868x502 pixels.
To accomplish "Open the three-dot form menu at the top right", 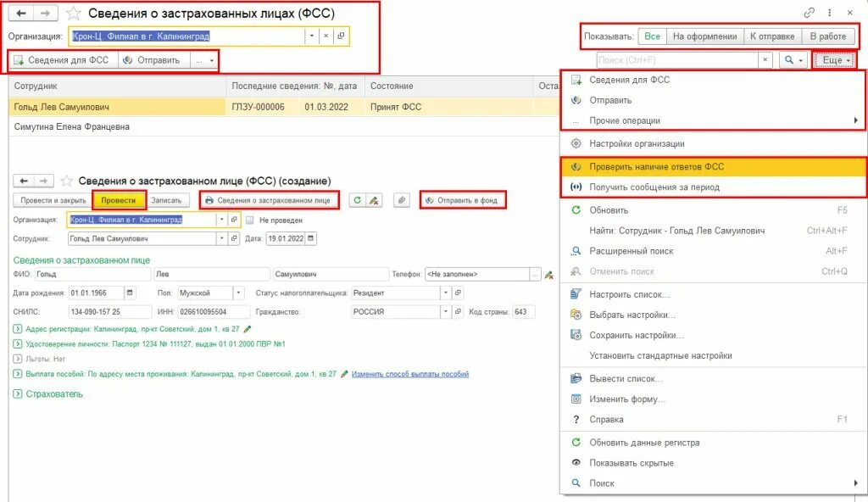I will (829, 13).
